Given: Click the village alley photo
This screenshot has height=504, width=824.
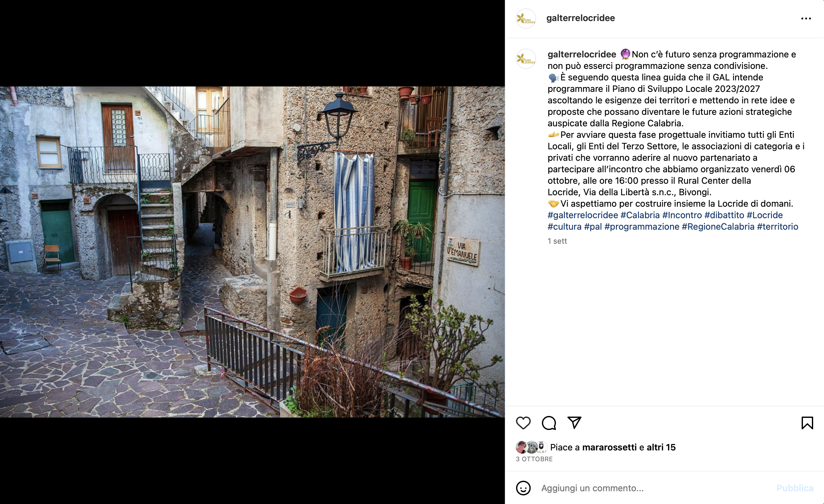Looking at the screenshot, I should 252,252.
